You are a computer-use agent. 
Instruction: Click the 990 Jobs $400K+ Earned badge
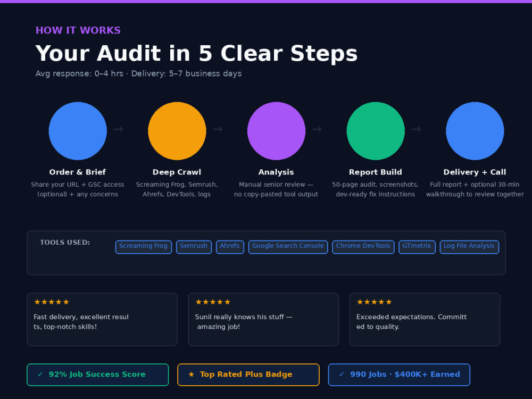[x=399, y=375]
